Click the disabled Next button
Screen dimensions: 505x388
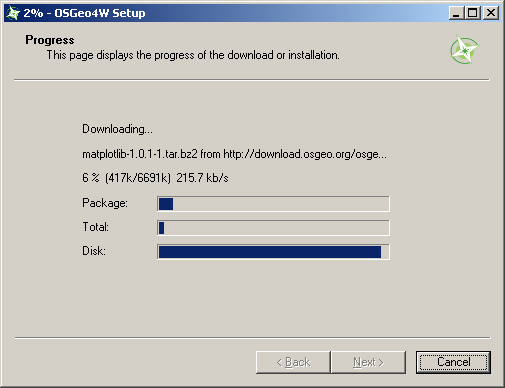click(368, 362)
